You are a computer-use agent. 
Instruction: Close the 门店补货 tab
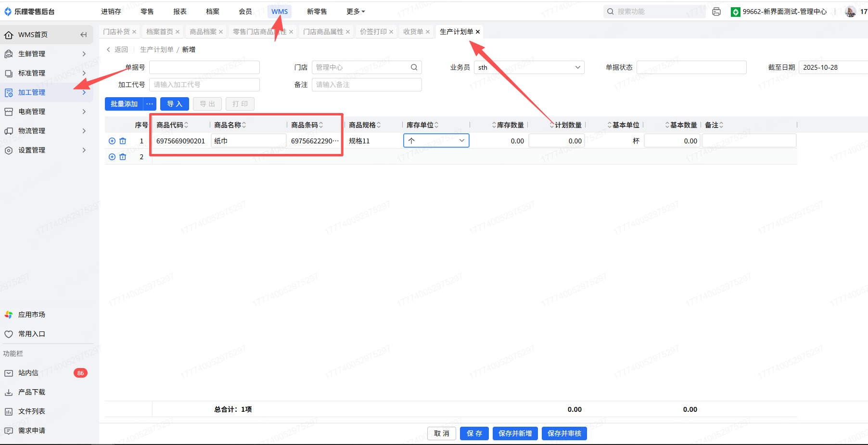(x=134, y=32)
